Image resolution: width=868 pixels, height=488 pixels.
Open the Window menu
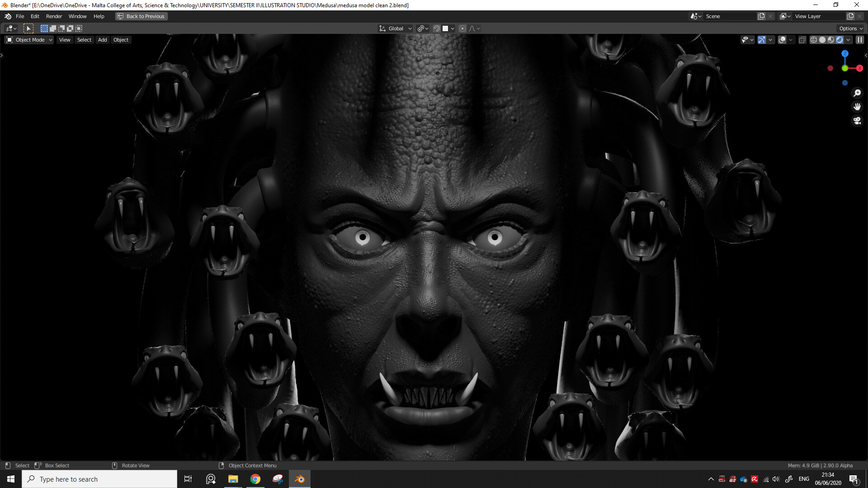(77, 16)
